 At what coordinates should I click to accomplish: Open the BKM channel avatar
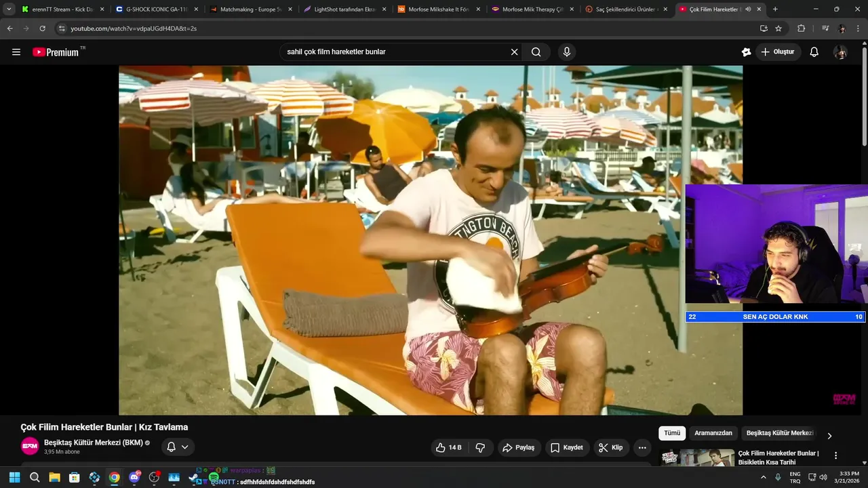tap(30, 446)
